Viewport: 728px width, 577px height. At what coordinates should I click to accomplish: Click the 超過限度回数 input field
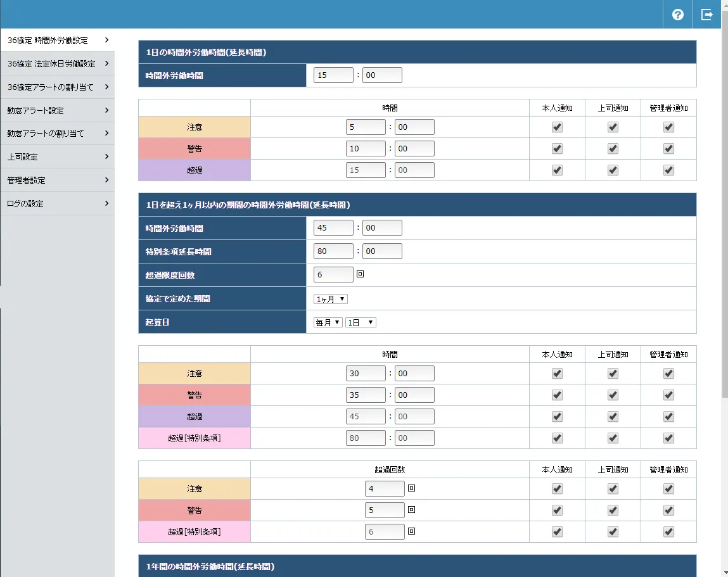[x=333, y=275]
